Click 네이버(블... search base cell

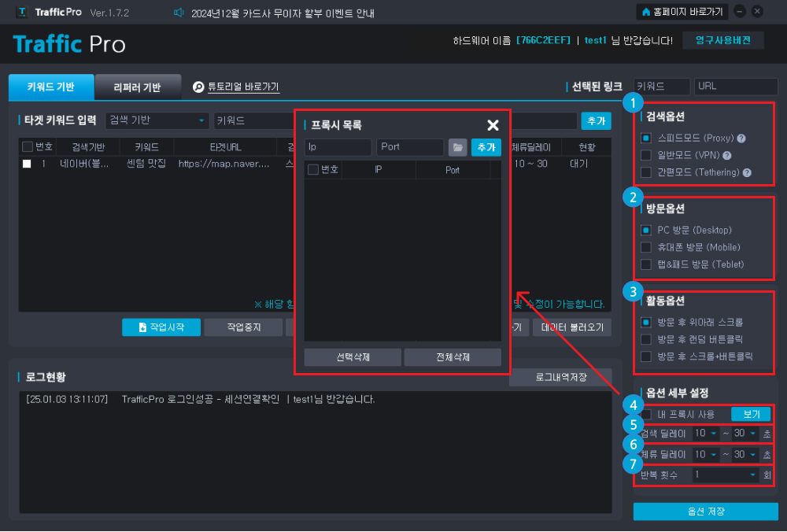pyautogui.click(x=84, y=164)
